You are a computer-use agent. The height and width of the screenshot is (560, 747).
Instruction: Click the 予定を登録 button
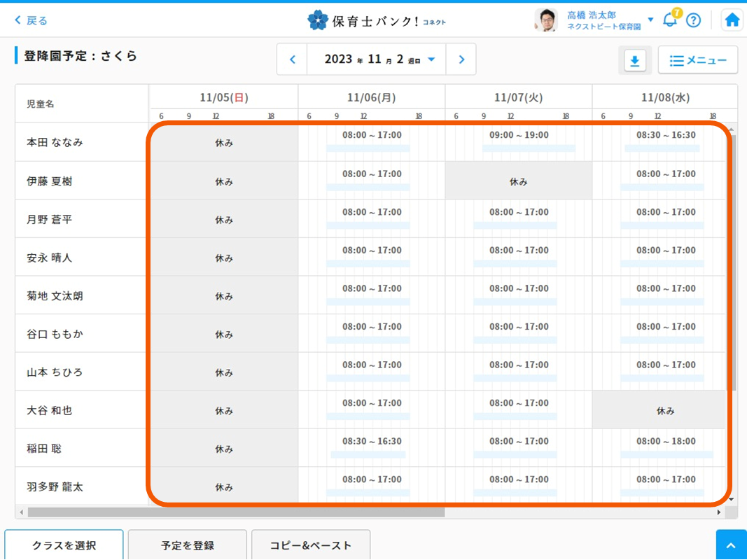pyautogui.click(x=187, y=545)
